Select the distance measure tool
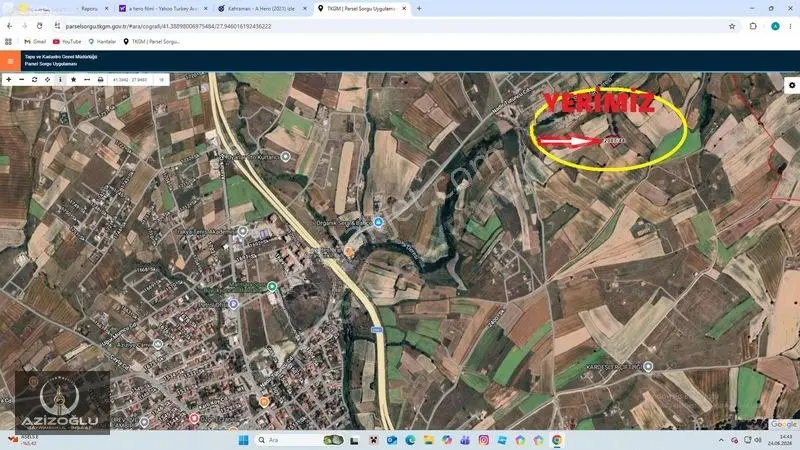Image resolution: width=800 pixels, height=450 pixels. click(x=87, y=80)
